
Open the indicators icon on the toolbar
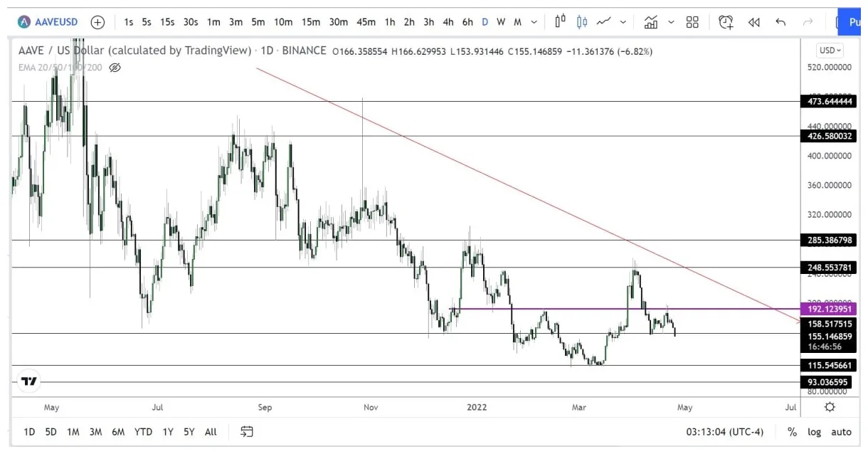coord(652,22)
